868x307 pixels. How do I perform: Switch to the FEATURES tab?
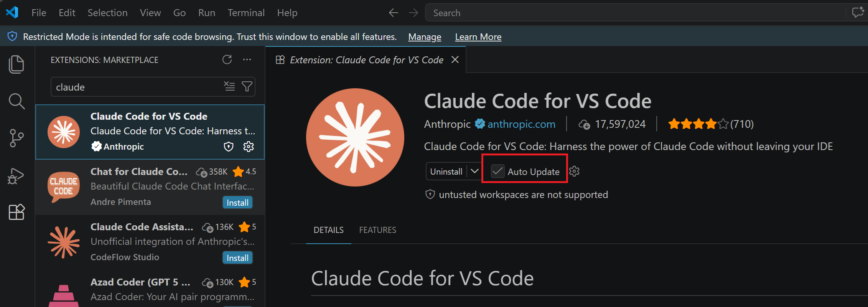tap(378, 230)
